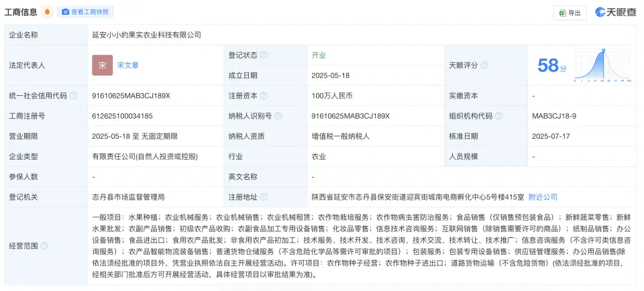
Task: Show help for 组织机构代码 question icon
Action: 498,116
